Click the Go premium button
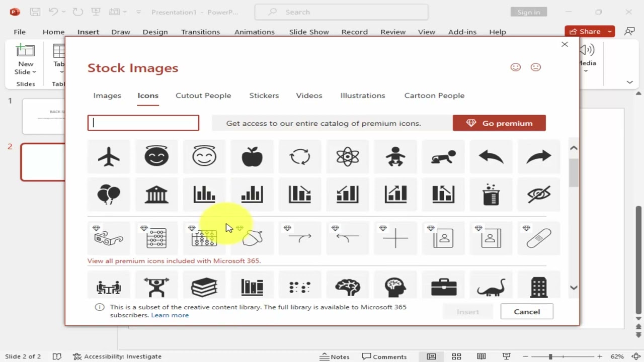The image size is (644, 362). (499, 123)
